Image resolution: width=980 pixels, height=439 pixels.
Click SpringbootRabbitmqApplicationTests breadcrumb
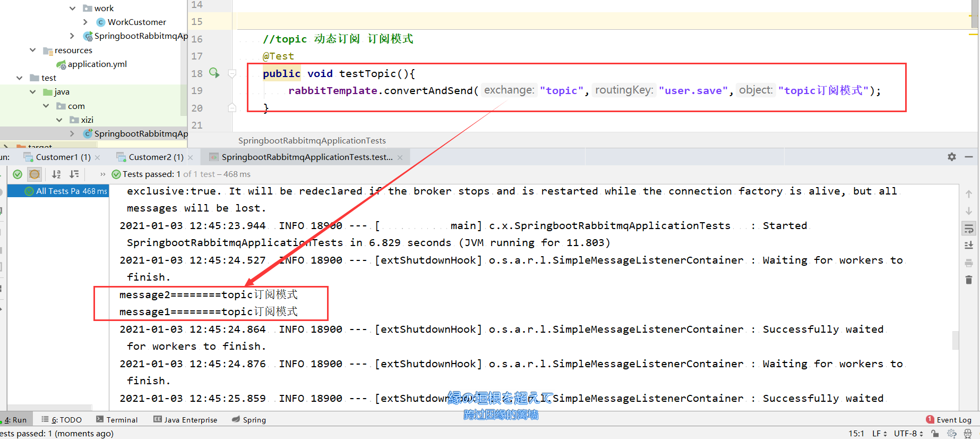[x=312, y=140]
